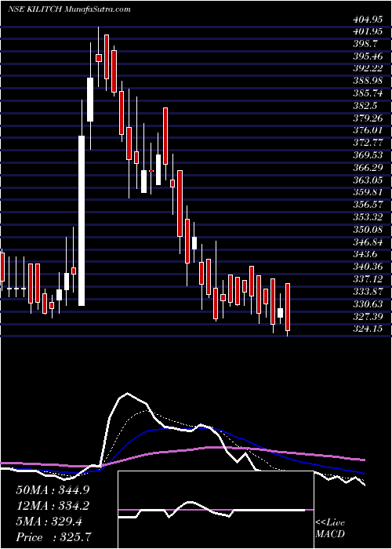Screen dimensions: 392x549
Task: Click the 363.05 price axis label
Action: pos(368,180)
